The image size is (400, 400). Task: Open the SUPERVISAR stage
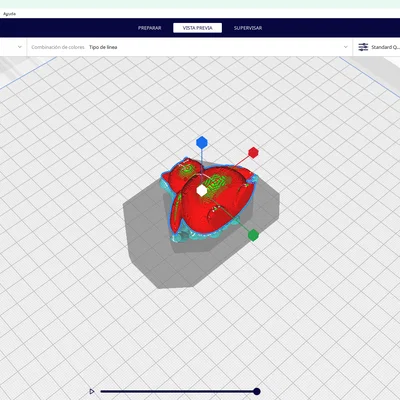coord(248,28)
